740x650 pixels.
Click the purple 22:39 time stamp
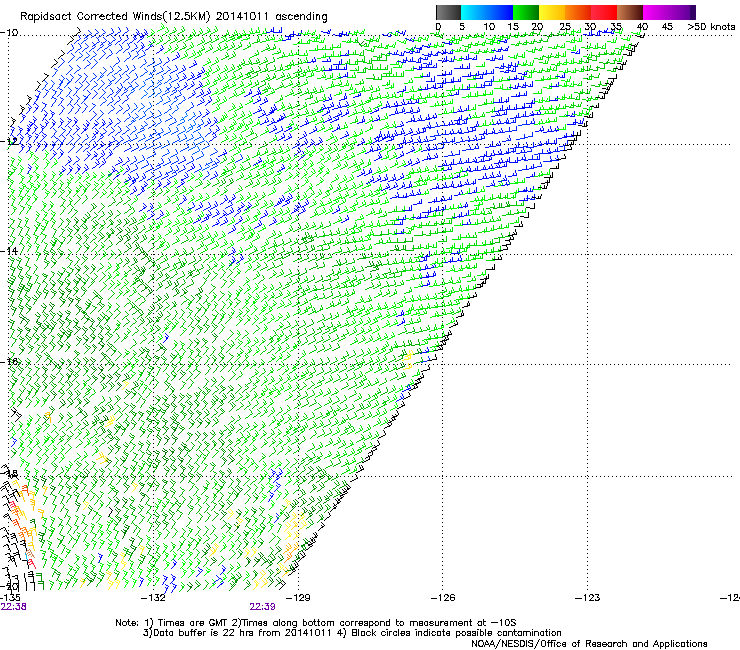tap(262, 607)
